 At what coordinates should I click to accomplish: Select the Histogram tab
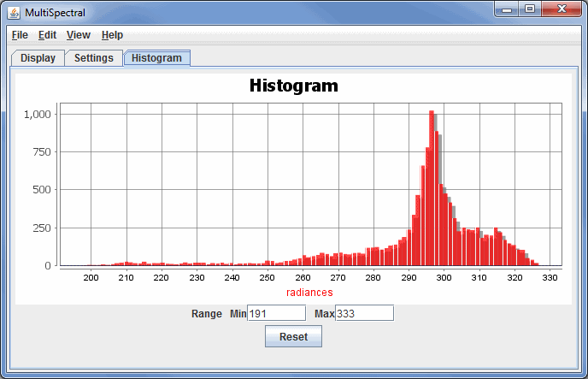tap(156, 58)
